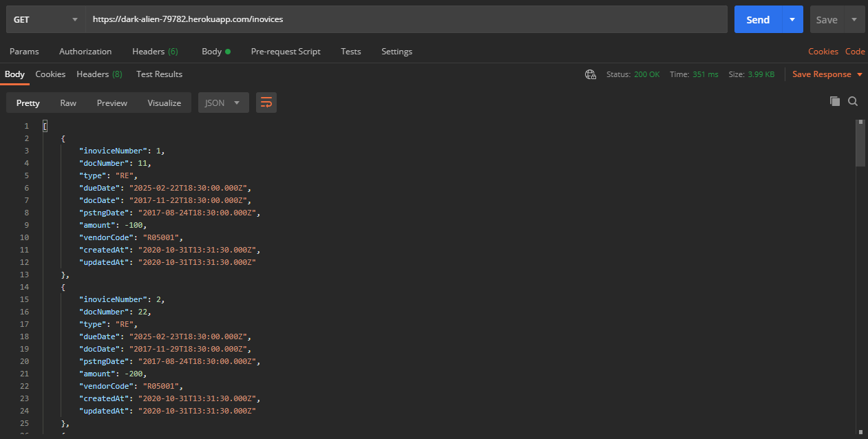Open the Pre-request Script tab
Screen dimensions: 868x439
point(286,52)
